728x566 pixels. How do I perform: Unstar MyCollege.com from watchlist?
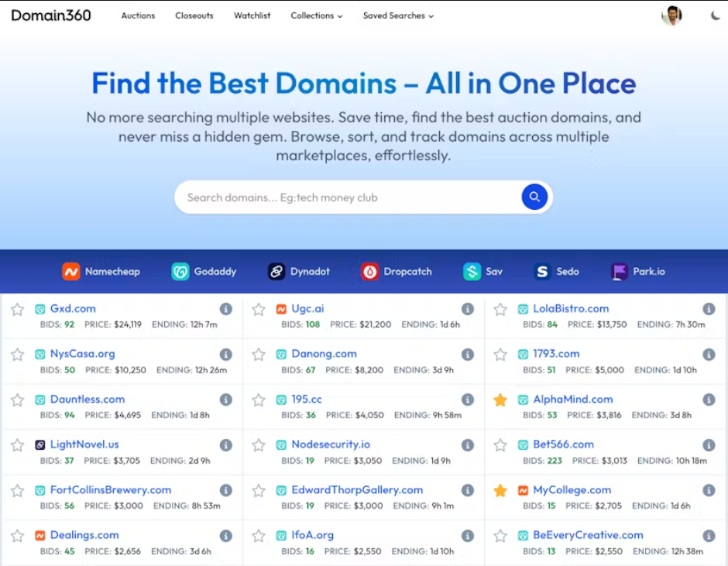click(x=500, y=490)
